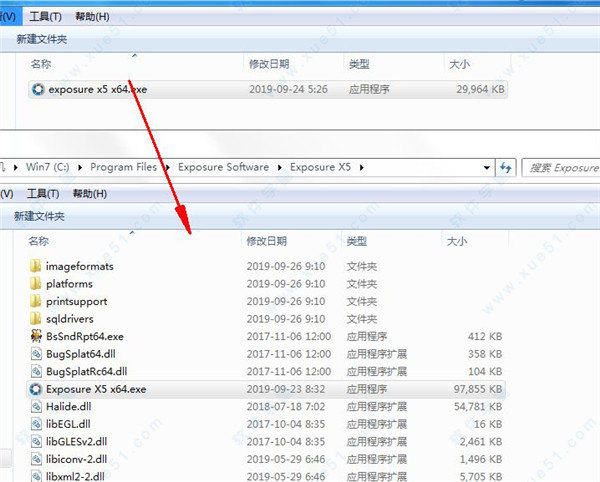Click the 97,855 KB size value

coord(478,389)
